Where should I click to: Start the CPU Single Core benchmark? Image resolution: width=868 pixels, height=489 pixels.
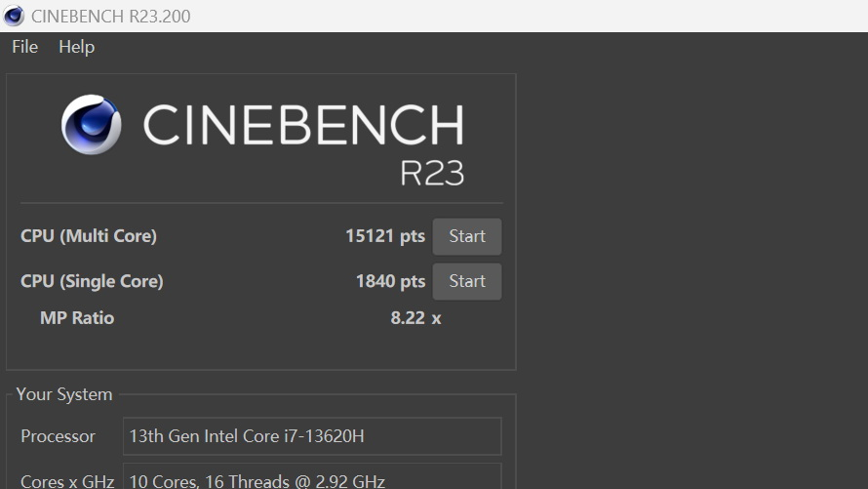point(466,281)
